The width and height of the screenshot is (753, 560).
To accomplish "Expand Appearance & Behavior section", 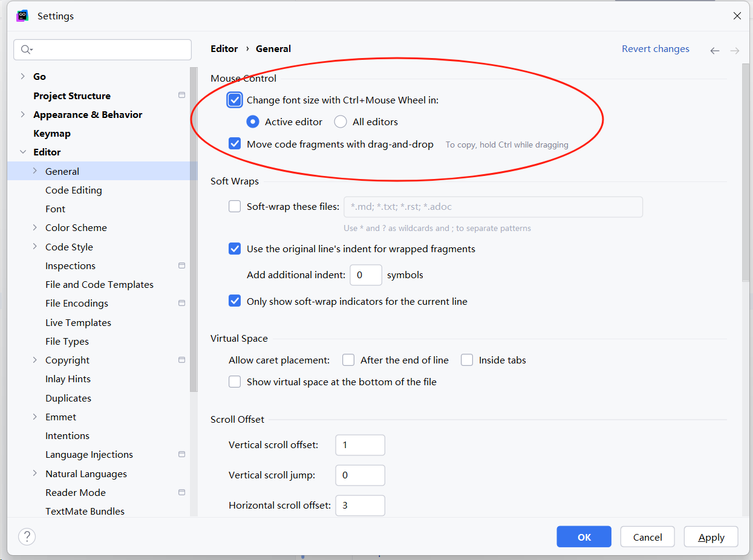I will [x=23, y=114].
